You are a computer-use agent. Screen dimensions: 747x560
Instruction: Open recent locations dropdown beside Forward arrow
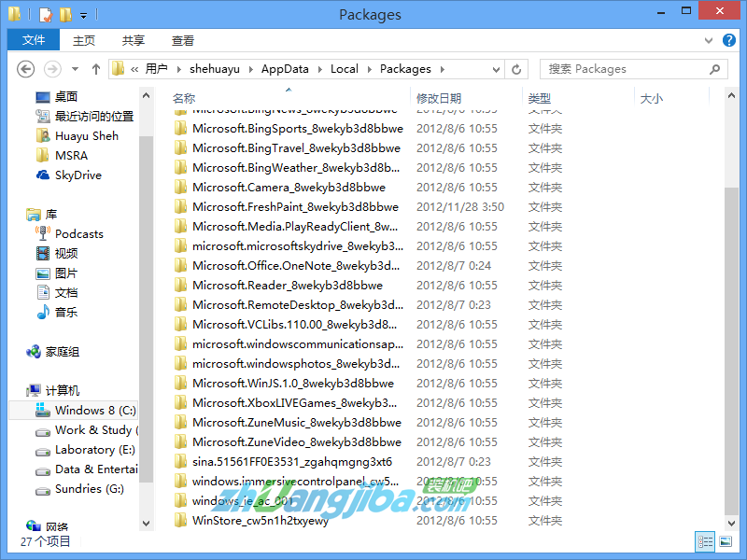74,69
